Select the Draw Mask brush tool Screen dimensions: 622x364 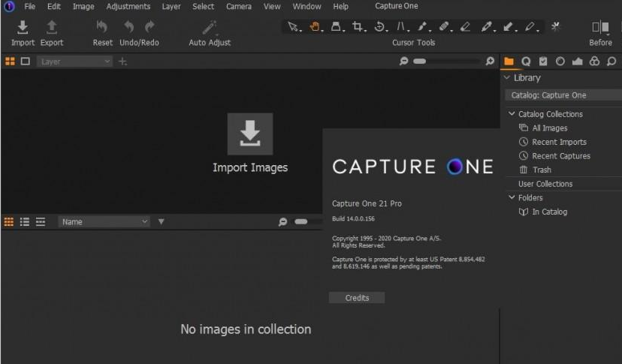(422, 26)
